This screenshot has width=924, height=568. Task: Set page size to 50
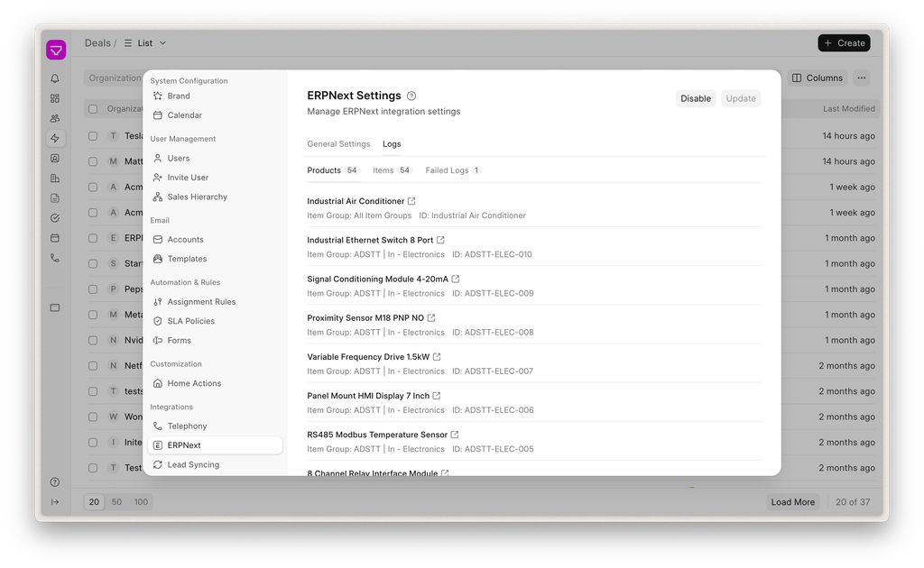(116, 502)
